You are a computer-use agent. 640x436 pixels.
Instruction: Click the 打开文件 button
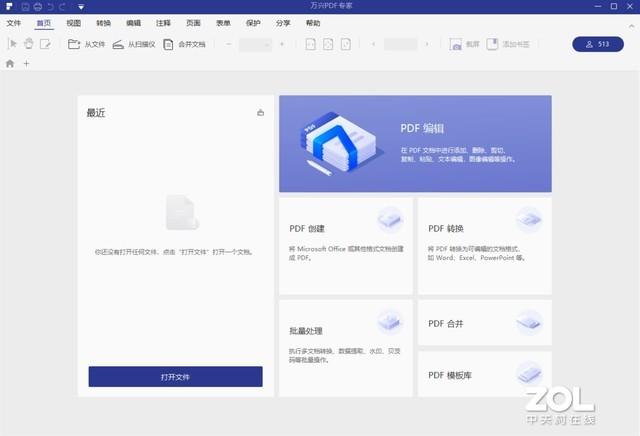tap(176, 376)
